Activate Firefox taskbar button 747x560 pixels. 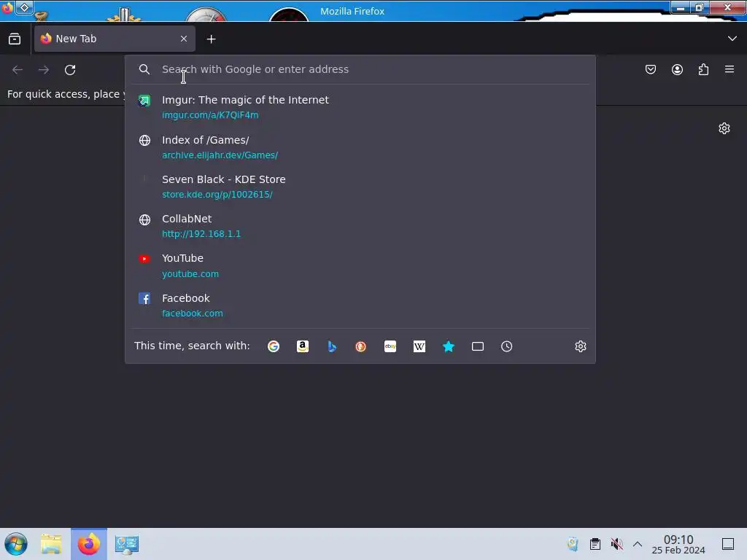89,544
